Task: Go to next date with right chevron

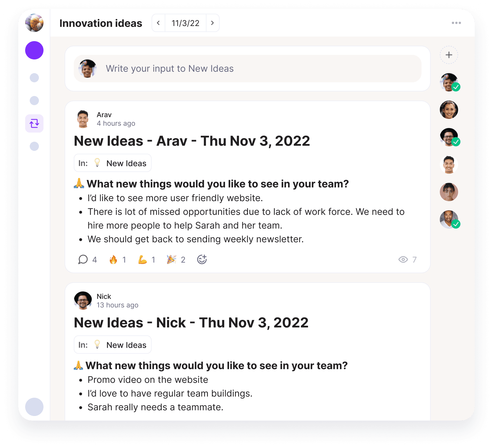Action: point(212,23)
